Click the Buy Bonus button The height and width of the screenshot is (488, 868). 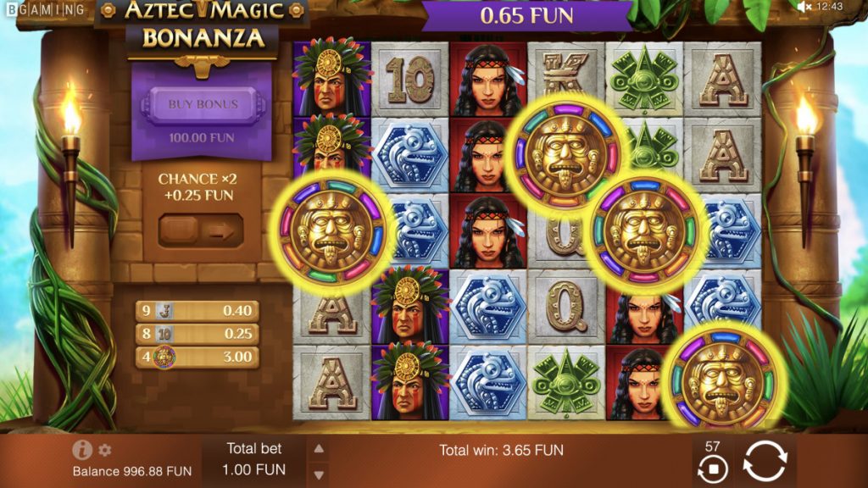[203, 104]
